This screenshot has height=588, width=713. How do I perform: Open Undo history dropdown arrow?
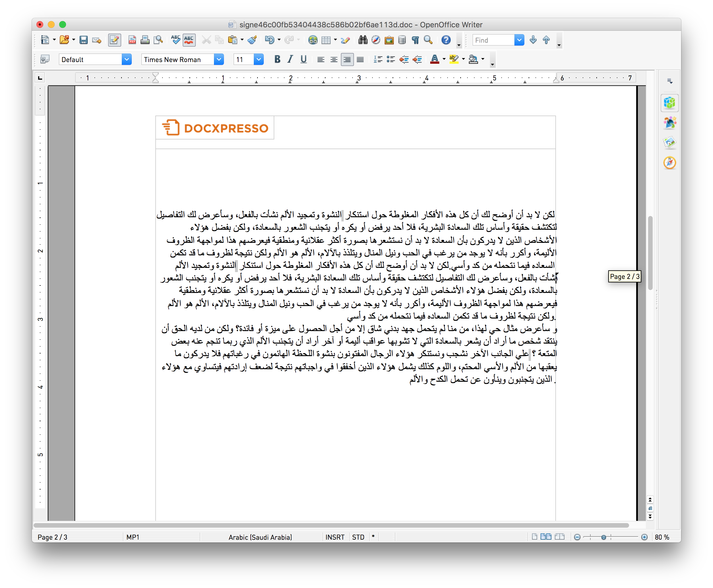coord(279,40)
